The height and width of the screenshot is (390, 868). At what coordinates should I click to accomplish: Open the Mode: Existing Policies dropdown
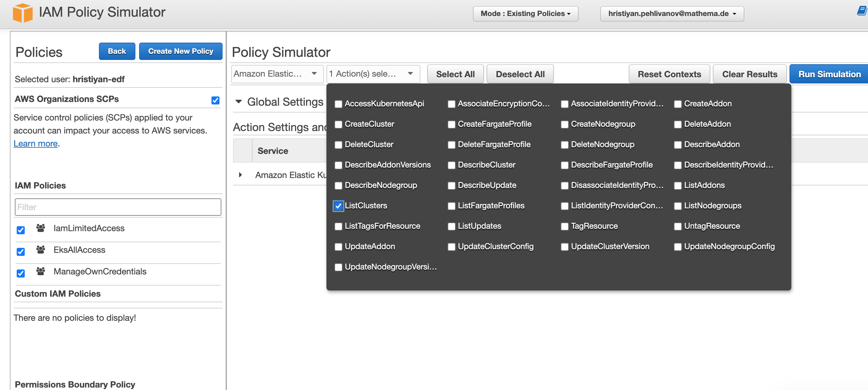(x=525, y=14)
